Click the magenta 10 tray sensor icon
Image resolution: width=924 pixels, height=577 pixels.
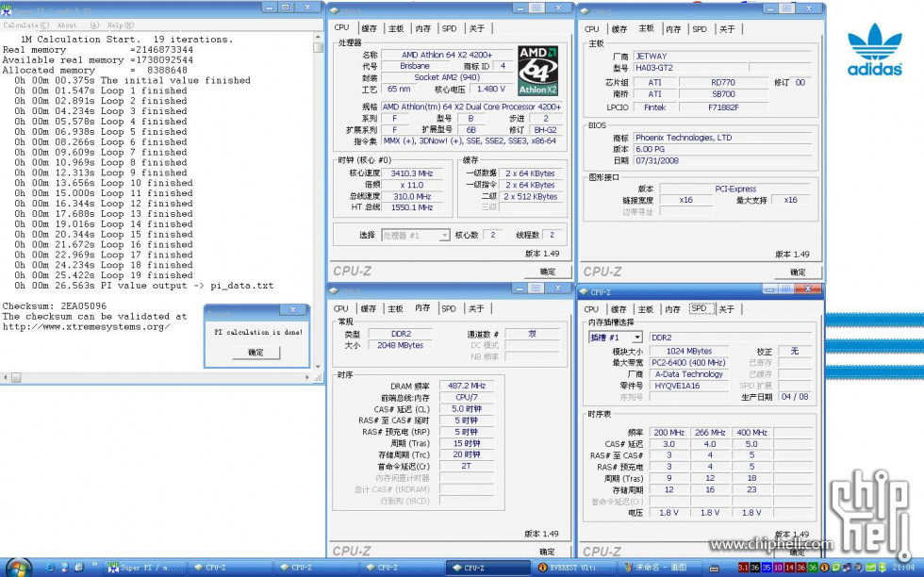(x=778, y=568)
